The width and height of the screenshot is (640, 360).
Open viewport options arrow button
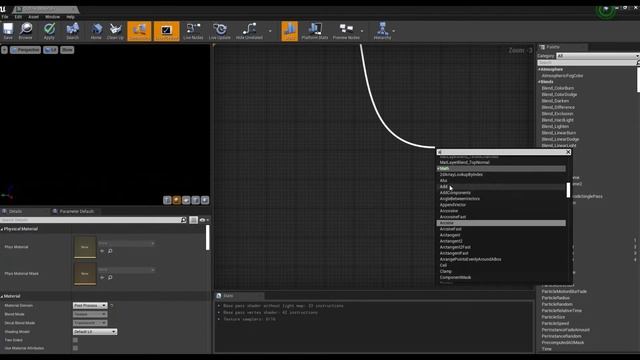[4, 50]
